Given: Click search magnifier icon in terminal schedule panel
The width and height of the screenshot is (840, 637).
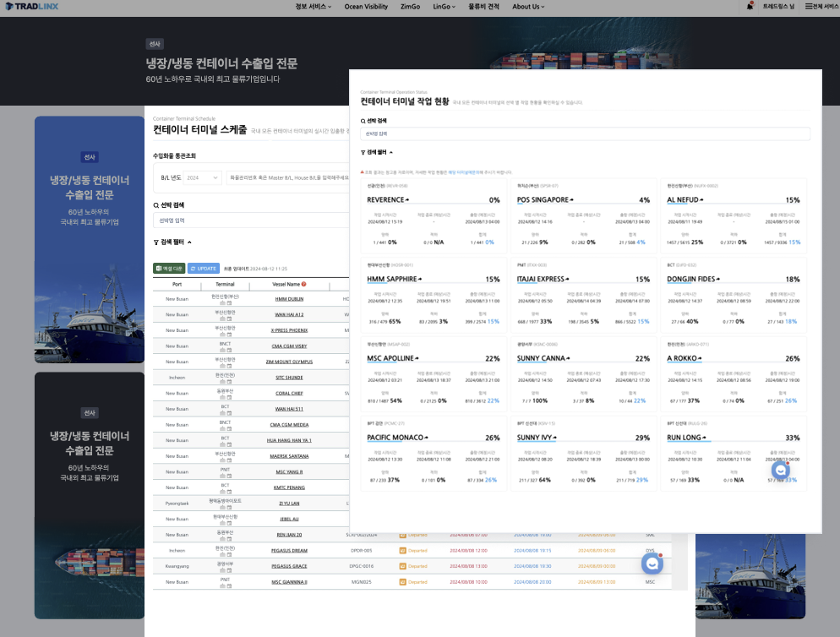Looking at the screenshot, I should click(x=155, y=205).
